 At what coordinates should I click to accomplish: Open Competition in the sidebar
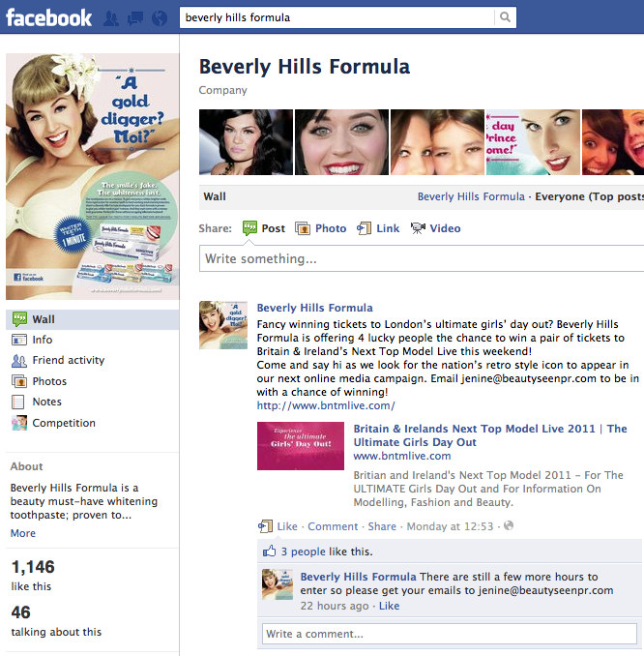pos(64,423)
